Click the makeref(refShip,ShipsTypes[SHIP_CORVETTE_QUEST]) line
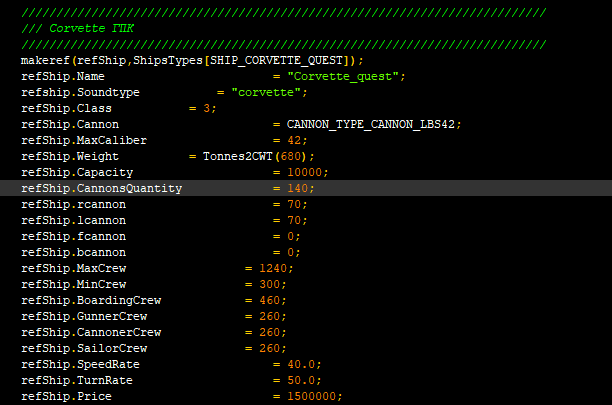Screen dimensions: 612x405 192,60
